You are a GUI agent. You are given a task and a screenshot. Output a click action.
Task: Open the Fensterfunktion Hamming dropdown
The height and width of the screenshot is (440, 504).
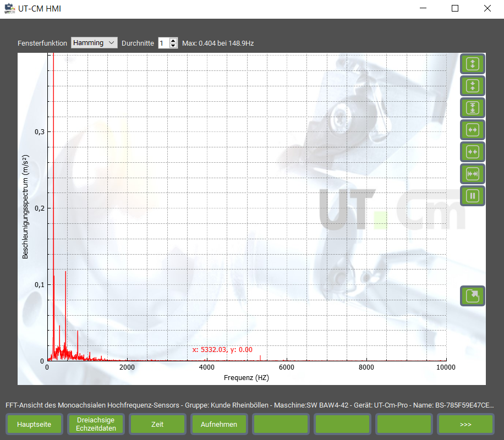[94, 43]
